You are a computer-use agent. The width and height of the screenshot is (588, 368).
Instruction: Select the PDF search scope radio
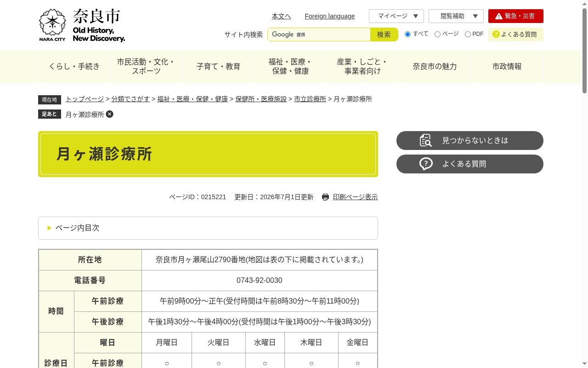[468, 34]
